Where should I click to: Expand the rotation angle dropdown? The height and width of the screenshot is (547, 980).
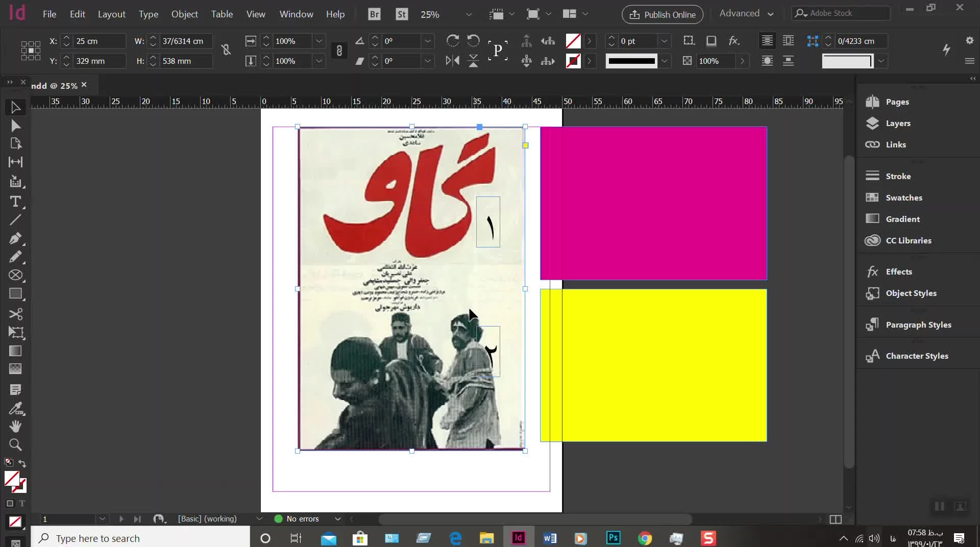click(x=428, y=41)
